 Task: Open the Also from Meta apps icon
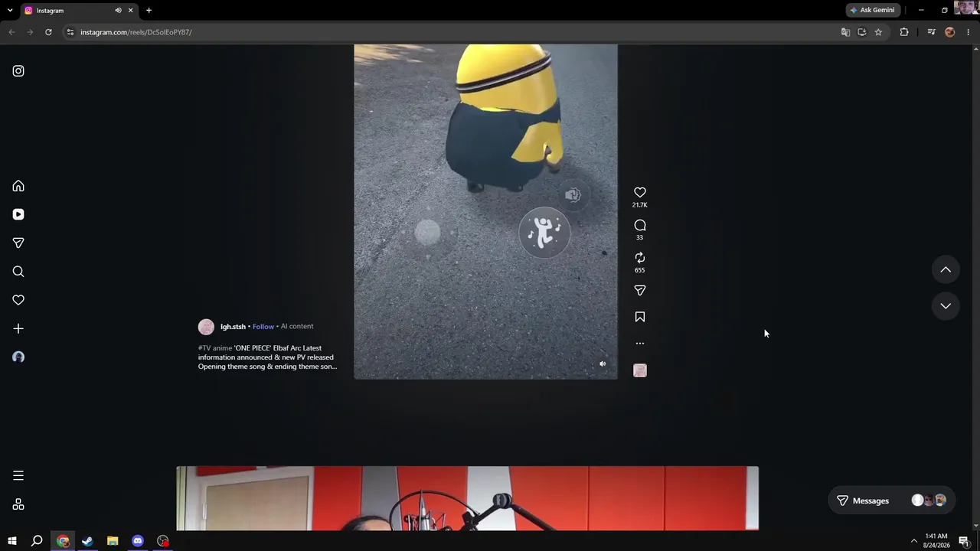click(18, 504)
